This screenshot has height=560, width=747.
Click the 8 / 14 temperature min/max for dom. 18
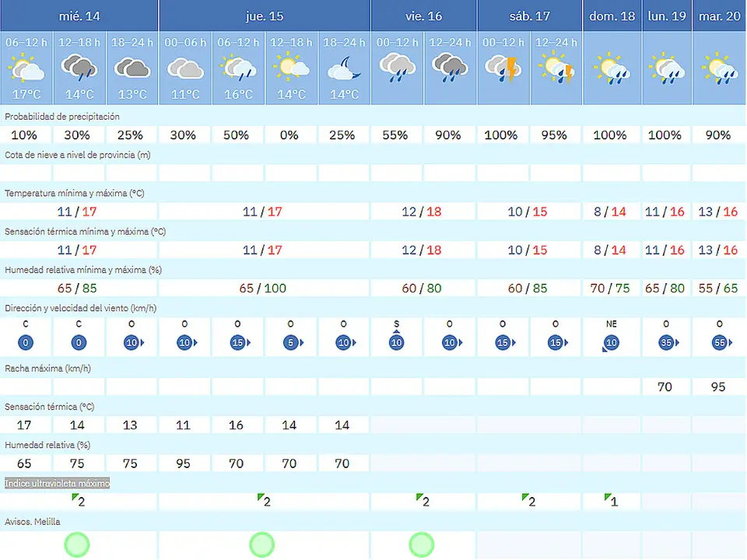[x=610, y=212]
